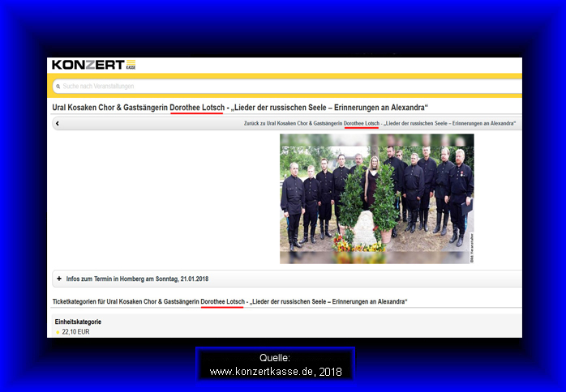Click the yellow stripes in the logo
The height and width of the screenshot is (392, 566).
131,63
